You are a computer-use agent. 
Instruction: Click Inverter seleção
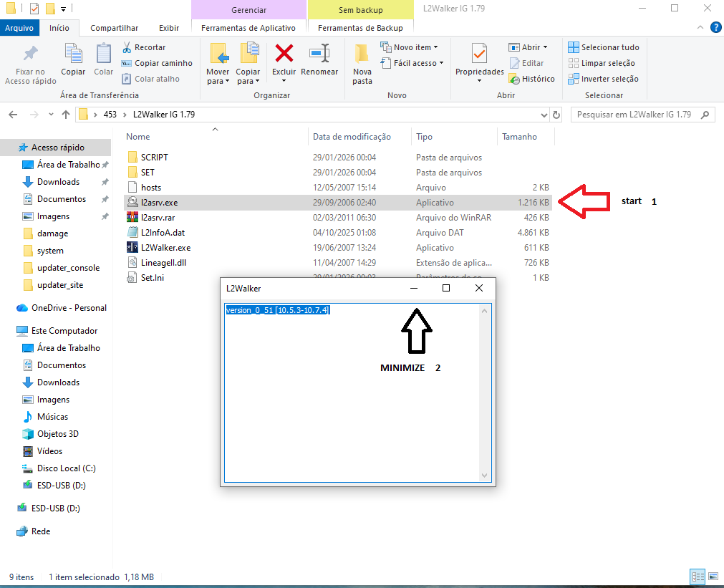(604, 79)
